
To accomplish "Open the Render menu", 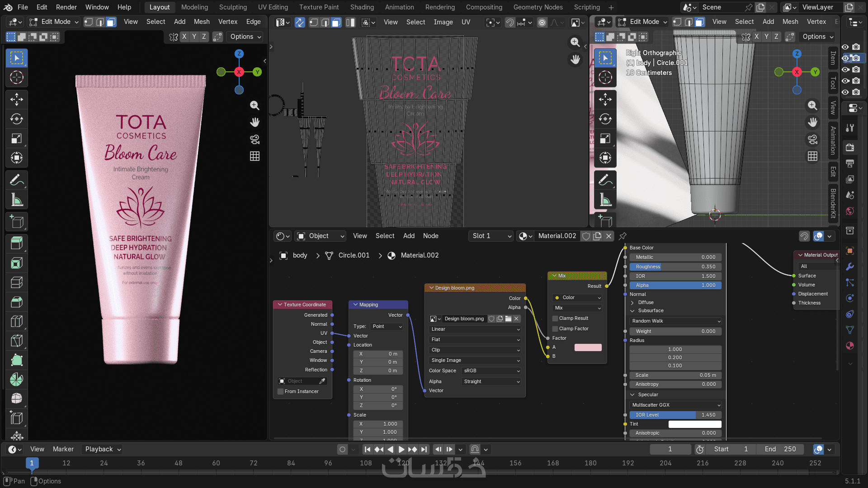I will (x=66, y=7).
